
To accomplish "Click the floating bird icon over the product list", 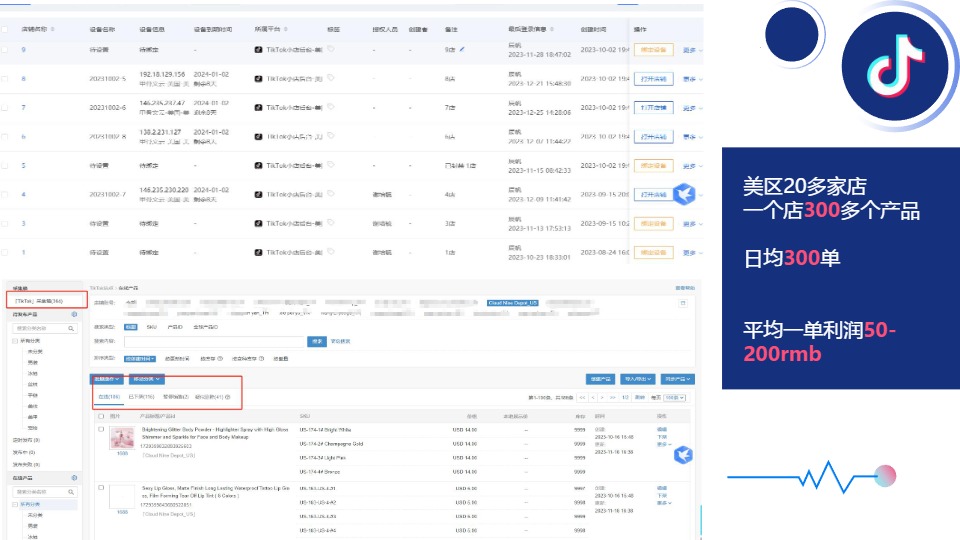I will [683, 455].
